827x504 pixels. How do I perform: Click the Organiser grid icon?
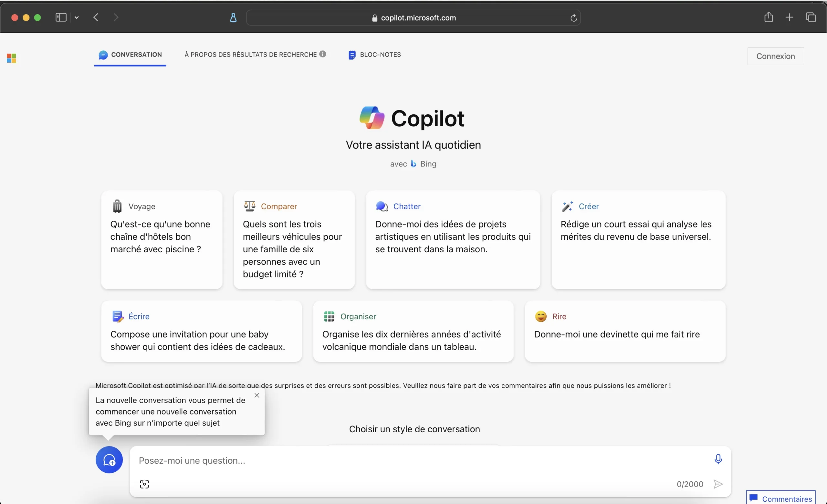[x=329, y=316]
